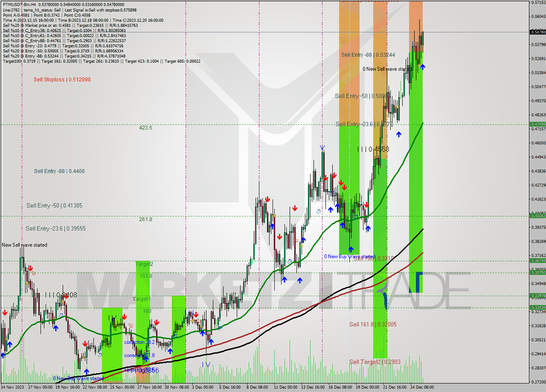The image size is (546, 392).
Task: Click the 'Sell %10 @ C_Entry88' row
Action: pos(64,40)
